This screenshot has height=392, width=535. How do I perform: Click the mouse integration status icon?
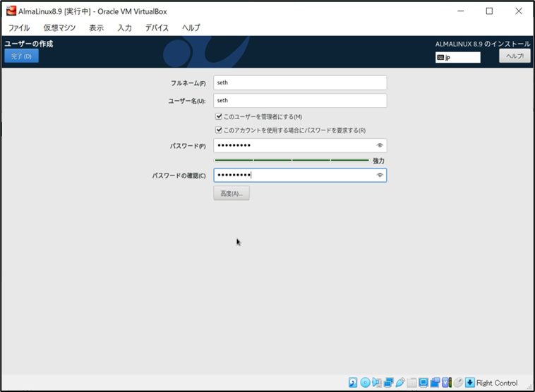458,382
